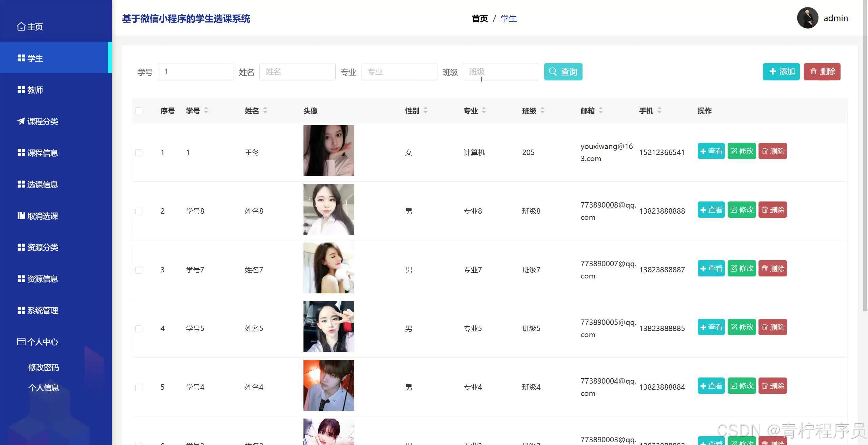
Task: Click the card icon beside 个人中心
Action: click(21, 342)
